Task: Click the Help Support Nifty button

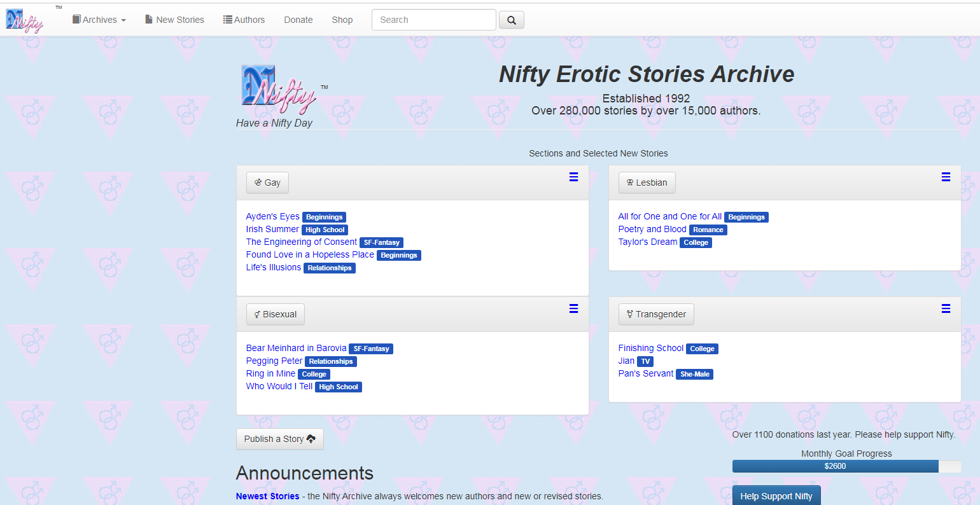Action: (x=776, y=496)
